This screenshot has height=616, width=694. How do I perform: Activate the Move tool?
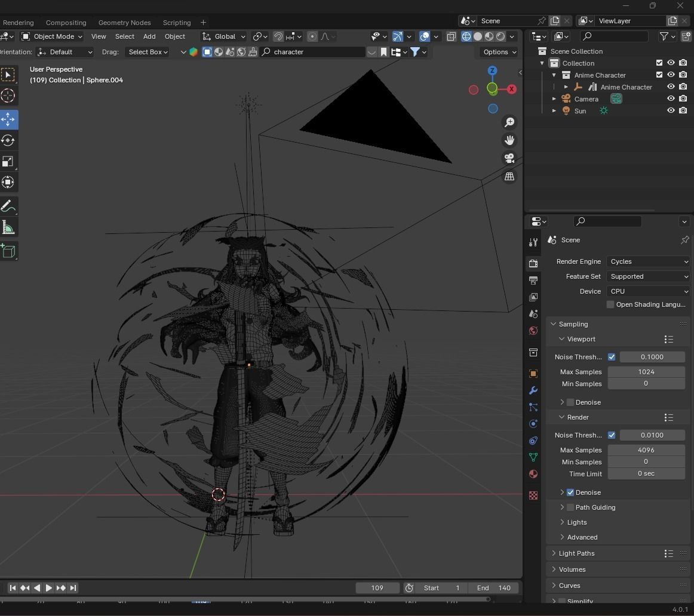click(8, 119)
